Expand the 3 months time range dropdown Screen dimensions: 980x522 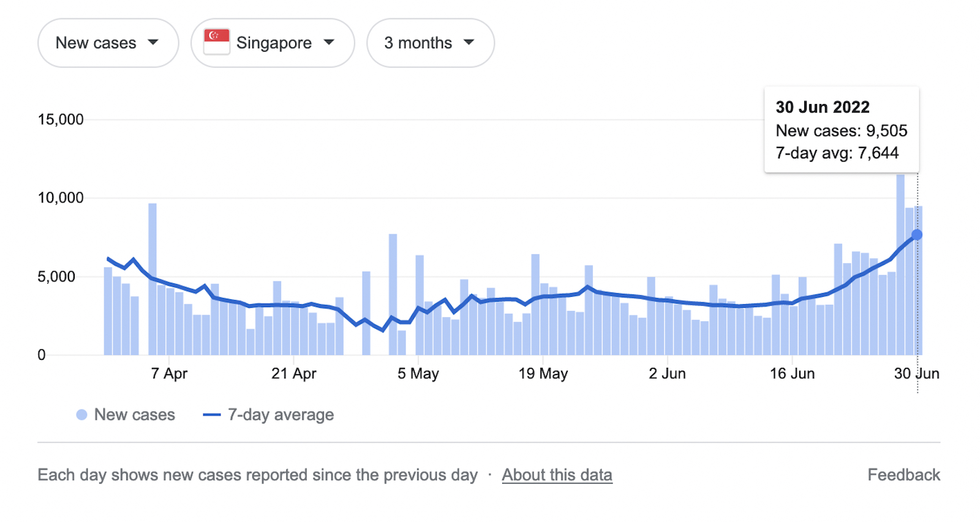coord(430,43)
